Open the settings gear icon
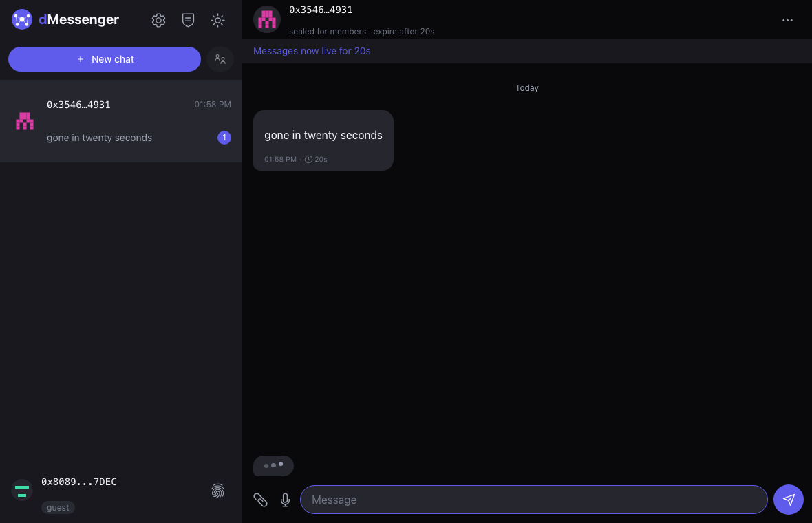Screen dimensions: 812x523 coord(158,20)
